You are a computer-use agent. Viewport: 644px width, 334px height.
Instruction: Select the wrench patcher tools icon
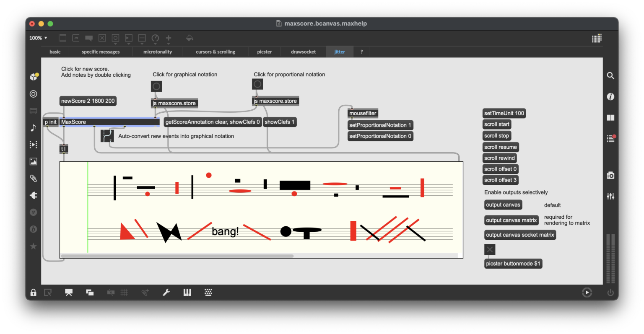pos(166,292)
